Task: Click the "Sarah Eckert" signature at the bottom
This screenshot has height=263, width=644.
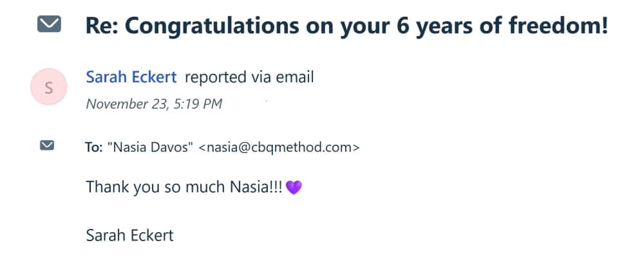Action: 129,235
